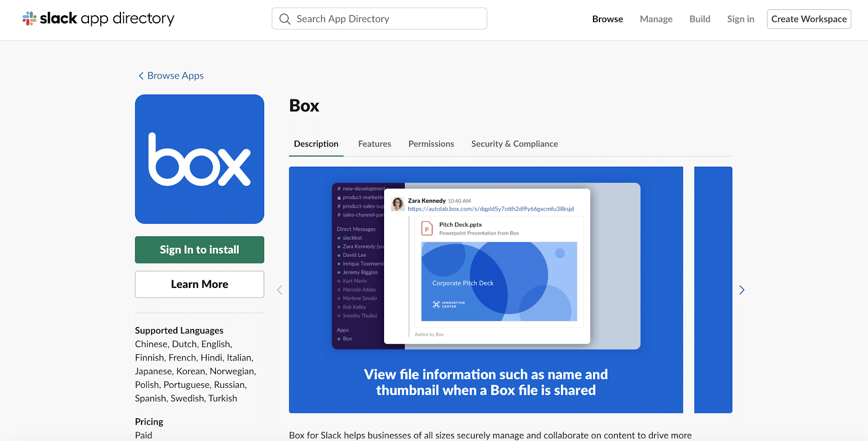The height and width of the screenshot is (441, 868).
Task: Click the partially visible next slide
Action: pyautogui.click(x=713, y=289)
